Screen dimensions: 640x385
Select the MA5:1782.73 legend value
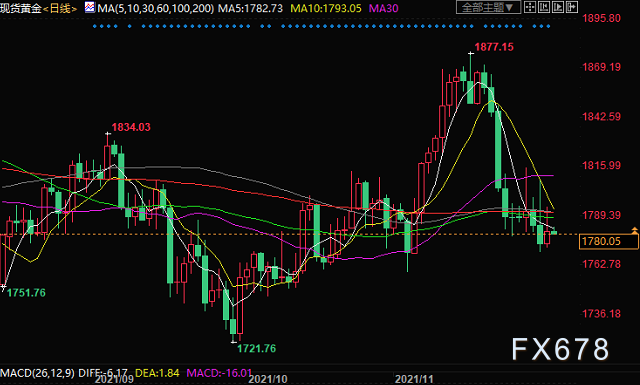coord(250,8)
